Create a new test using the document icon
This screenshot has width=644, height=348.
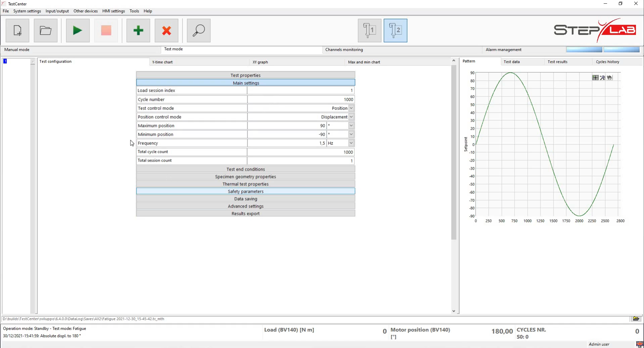click(17, 31)
